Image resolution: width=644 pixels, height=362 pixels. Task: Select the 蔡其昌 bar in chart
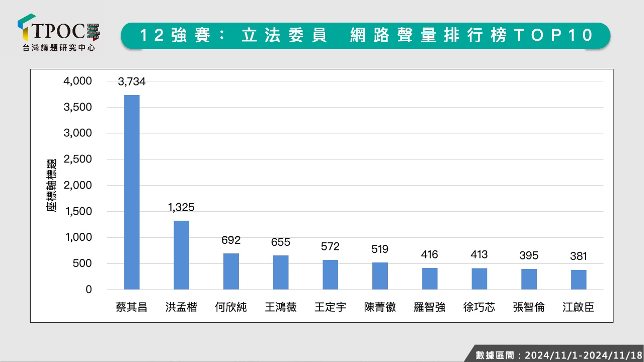[132, 192]
